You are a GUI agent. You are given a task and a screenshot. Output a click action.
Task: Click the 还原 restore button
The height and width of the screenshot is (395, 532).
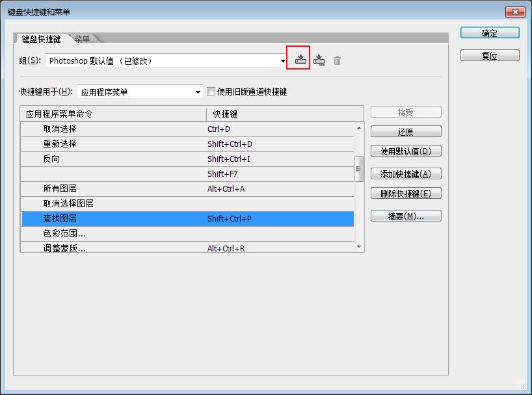point(405,131)
